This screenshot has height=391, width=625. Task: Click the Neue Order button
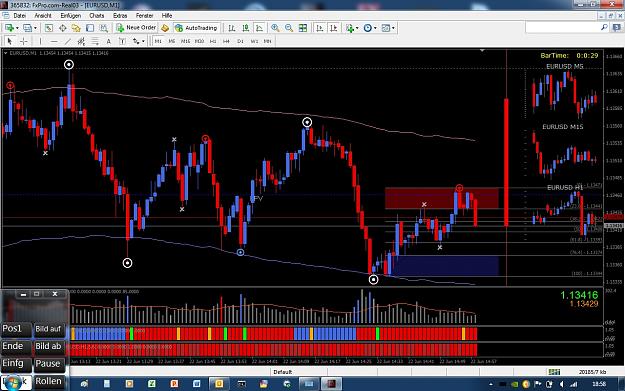[136, 28]
